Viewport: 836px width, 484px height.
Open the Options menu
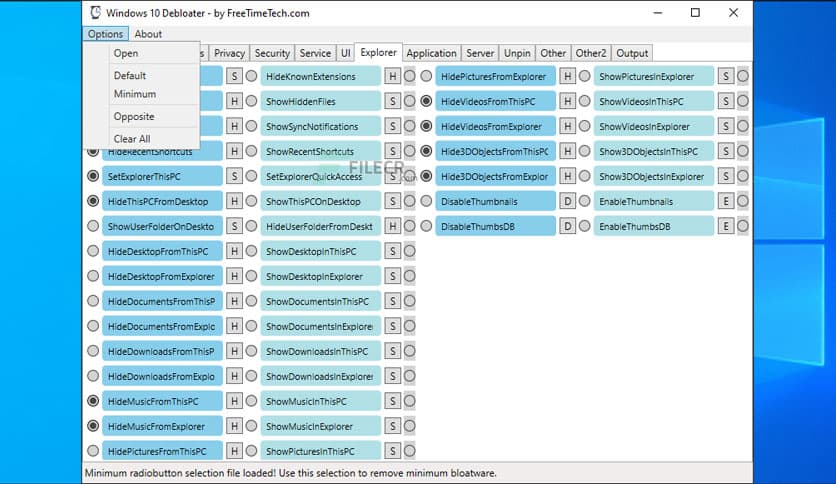[106, 34]
